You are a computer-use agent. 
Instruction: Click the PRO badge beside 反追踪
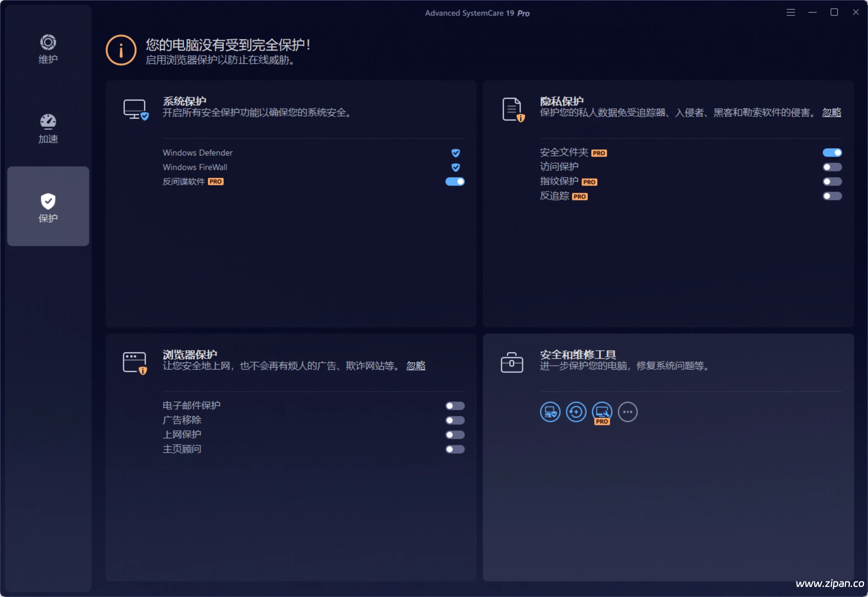tap(580, 197)
